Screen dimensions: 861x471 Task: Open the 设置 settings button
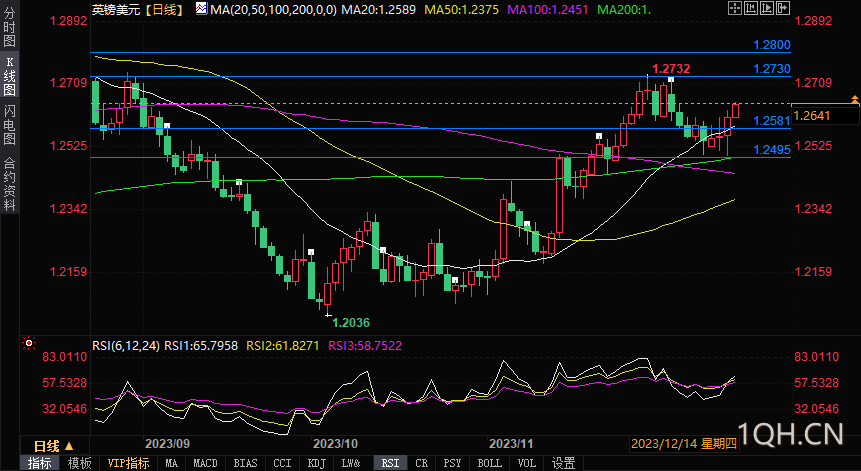(563, 463)
